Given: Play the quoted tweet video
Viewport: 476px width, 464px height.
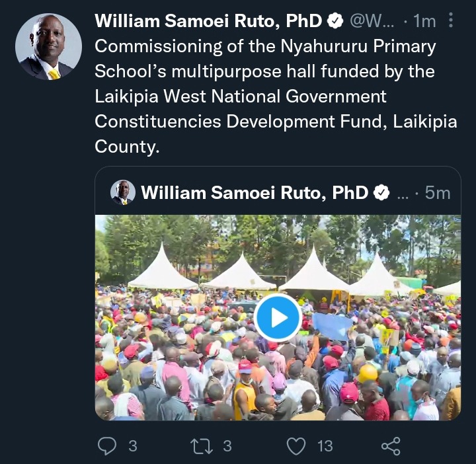Looking at the screenshot, I should click(x=278, y=317).
